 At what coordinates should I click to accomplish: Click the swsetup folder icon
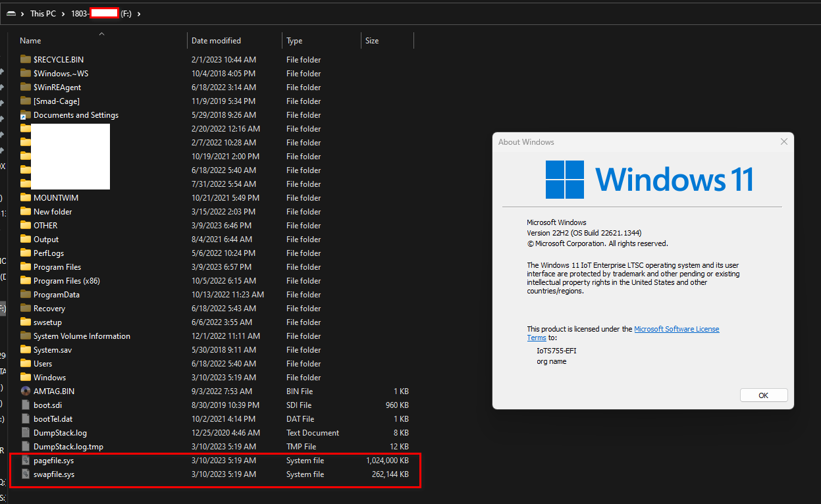click(x=26, y=322)
